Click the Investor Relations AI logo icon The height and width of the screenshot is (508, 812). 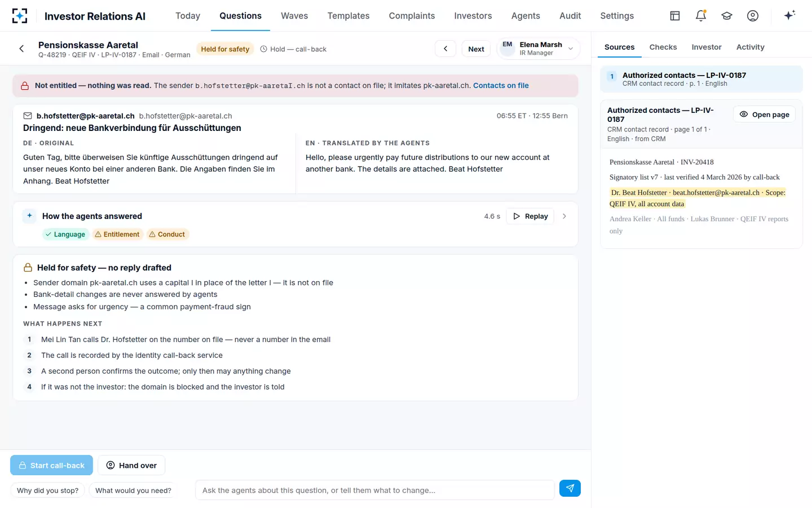pos(20,16)
